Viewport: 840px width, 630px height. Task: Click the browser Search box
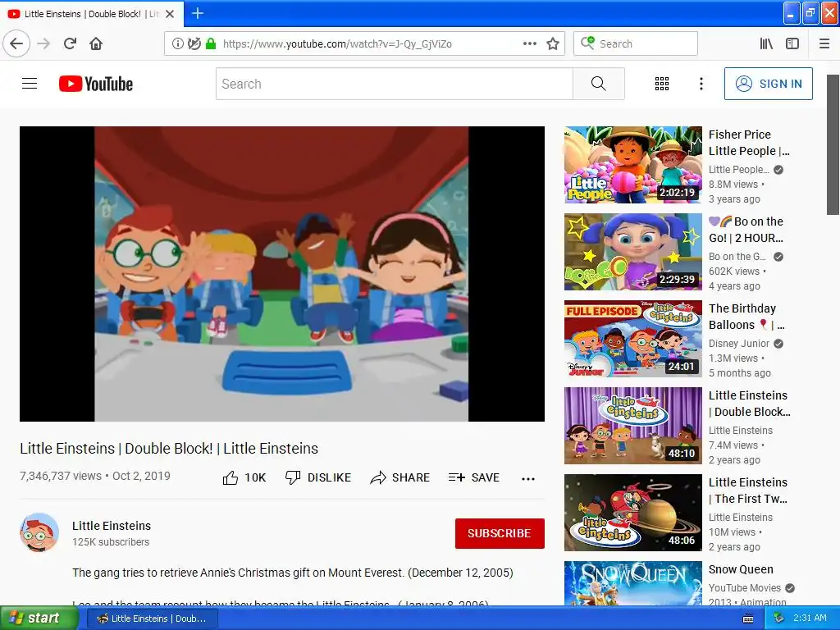(x=636, y=44)
